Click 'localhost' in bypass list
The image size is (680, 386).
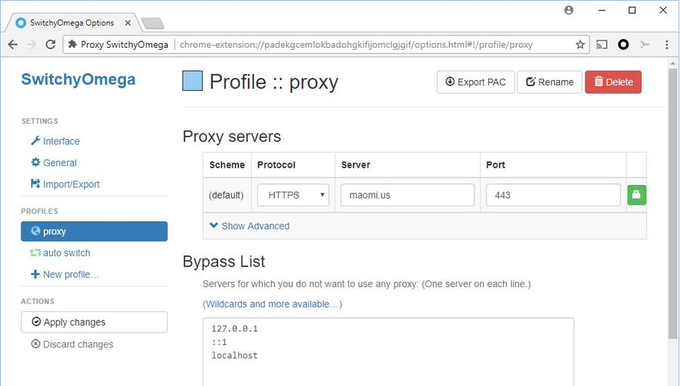tap(235, 355)
